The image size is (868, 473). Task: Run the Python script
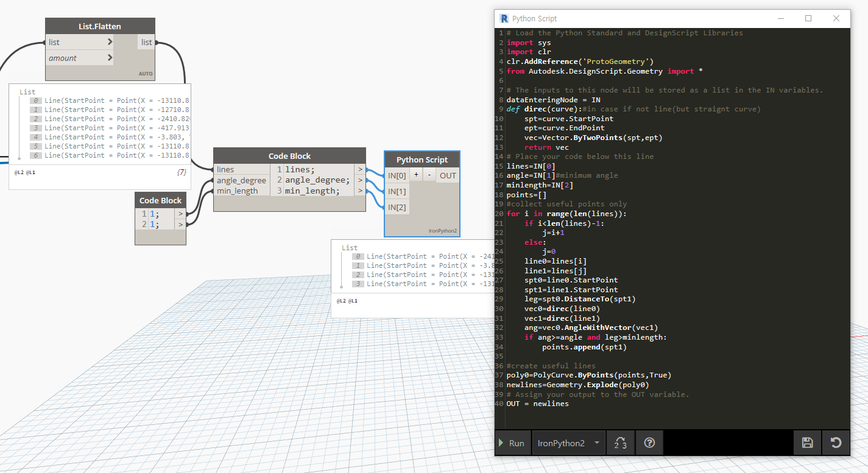[512, 443]
